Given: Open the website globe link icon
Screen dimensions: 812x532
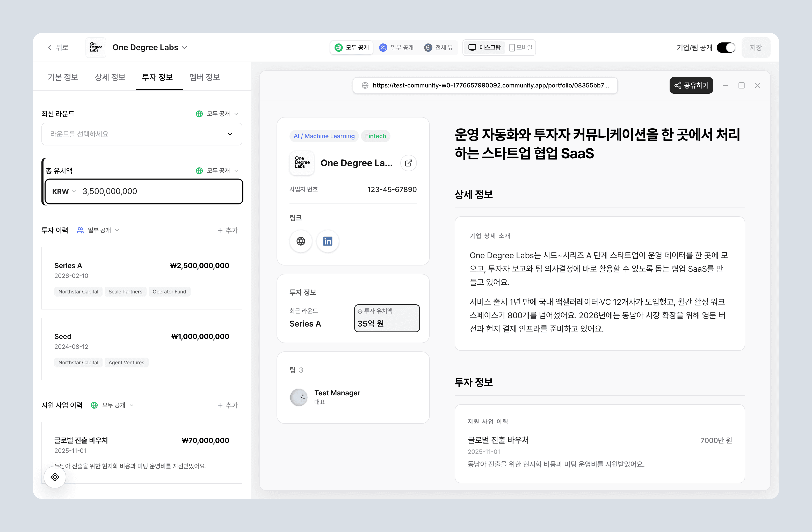Looking at the screenshot, I should point(301,241).
